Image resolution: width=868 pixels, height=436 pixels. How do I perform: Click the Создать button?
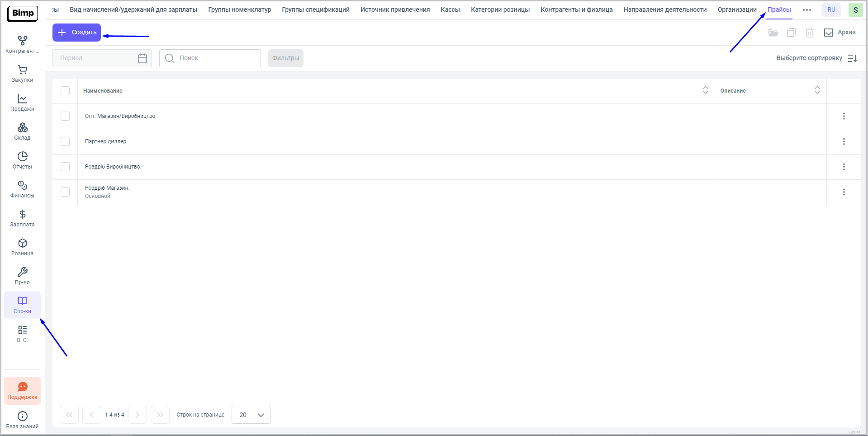77,33
